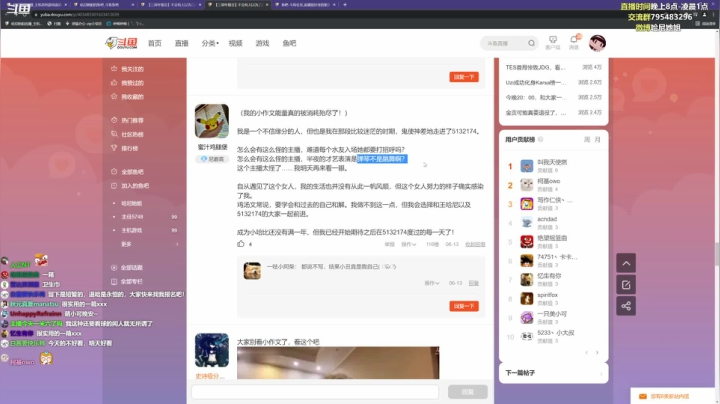Open 全部鱼吧 in left sidebar
Viewport: 720px width, 404px height.
pyautogui.click(x=128, y=172)
